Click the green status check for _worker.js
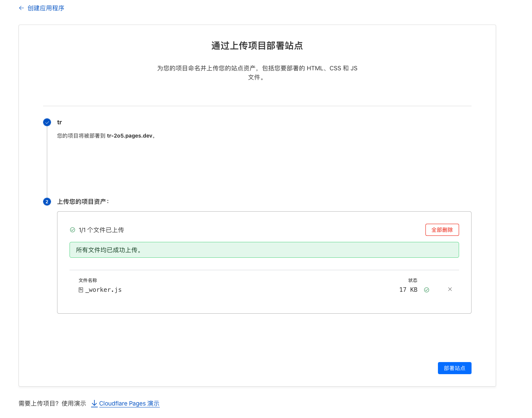This screenshot has height=418, width=532. tap(427, 290)
